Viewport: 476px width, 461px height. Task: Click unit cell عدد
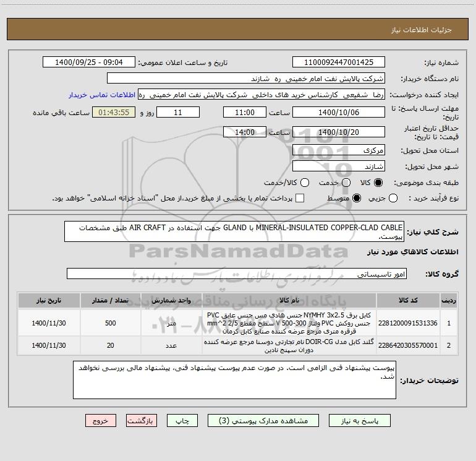click(171, 345)
